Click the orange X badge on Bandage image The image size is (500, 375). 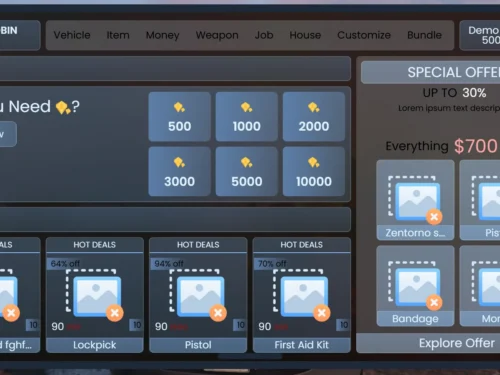434,303
